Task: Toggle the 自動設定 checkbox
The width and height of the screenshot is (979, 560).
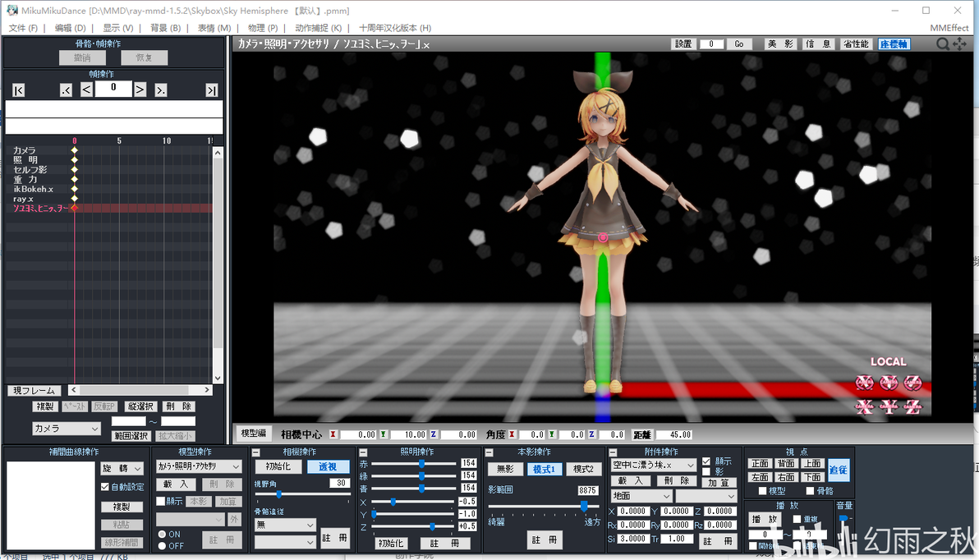Action: coord(105,486)
